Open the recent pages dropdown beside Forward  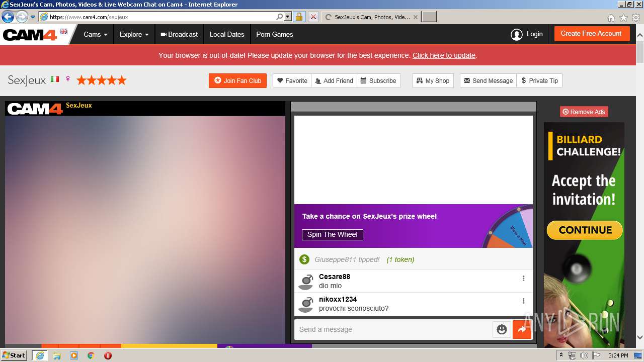pos(33,17)
